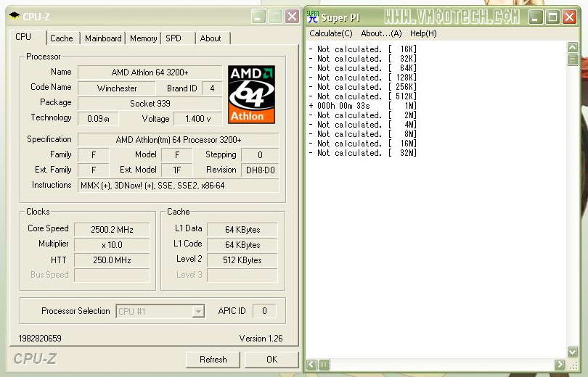Click the Instructions field MMX, 3DNow!, SSE
588x377 pixels.
(x=179, y=186)
